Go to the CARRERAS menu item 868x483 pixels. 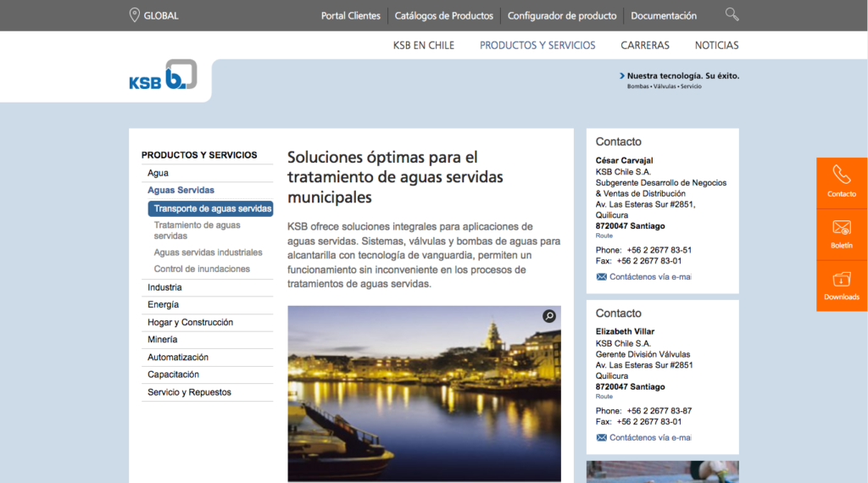point(644,46)
